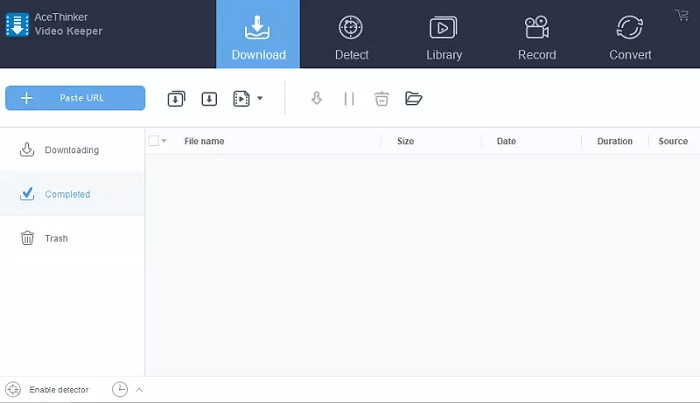This screenshot has width=700, height=403.
Task: Click the delete trash icon in toolbar
Action: click(381, 98)
